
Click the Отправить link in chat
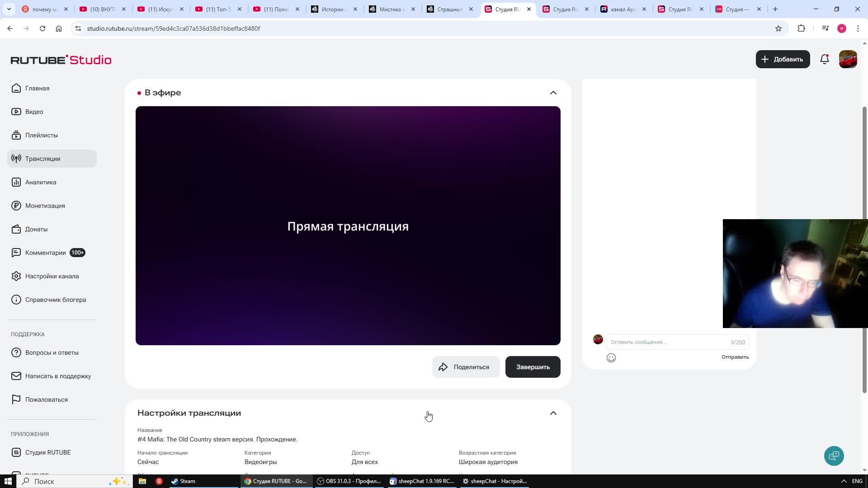pyautogui.click(x=735, y=357)
